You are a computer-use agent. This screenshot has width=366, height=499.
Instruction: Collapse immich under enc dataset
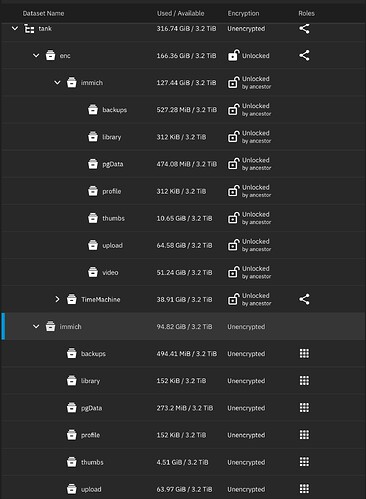pyautogui.click(x=57, y=83)
